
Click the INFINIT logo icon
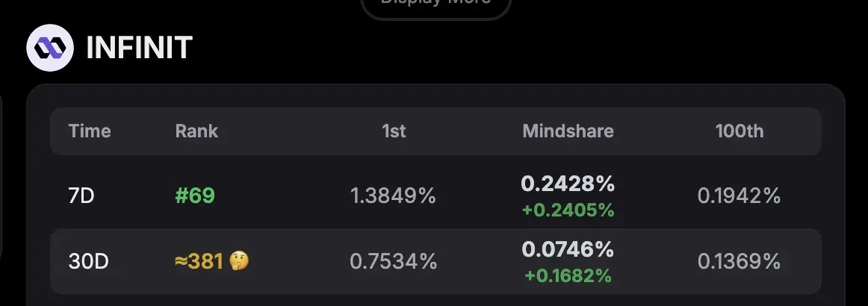coord(50,48)
